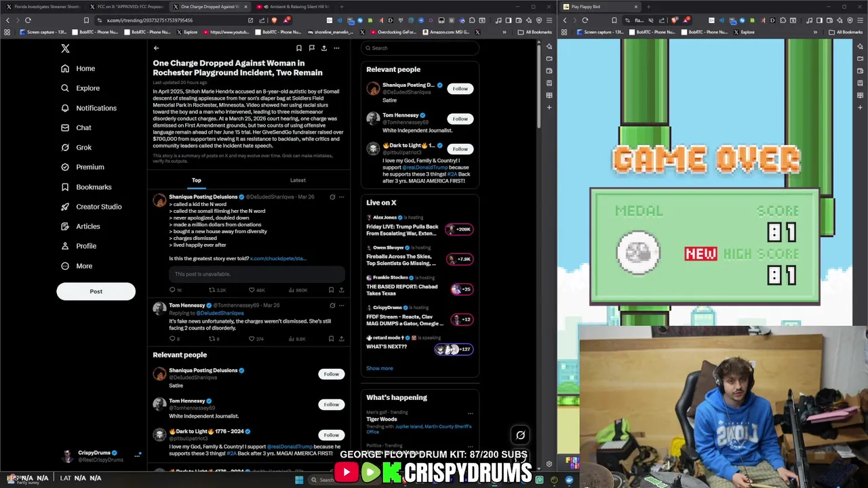Image resolution: width=868 pixels, height=488 pixels.
Task: Like Tom Hennessy's reply with 374 likes
Action: pos(256,339)
